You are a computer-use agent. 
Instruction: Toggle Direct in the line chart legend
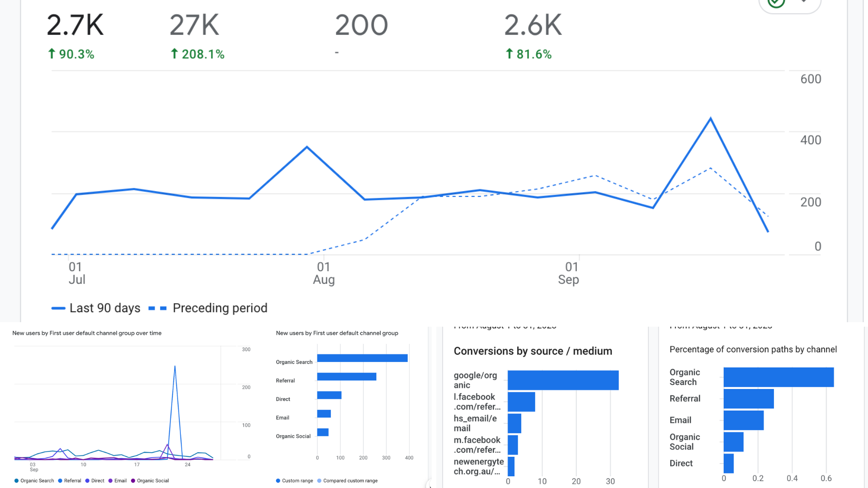click(95, 481)
